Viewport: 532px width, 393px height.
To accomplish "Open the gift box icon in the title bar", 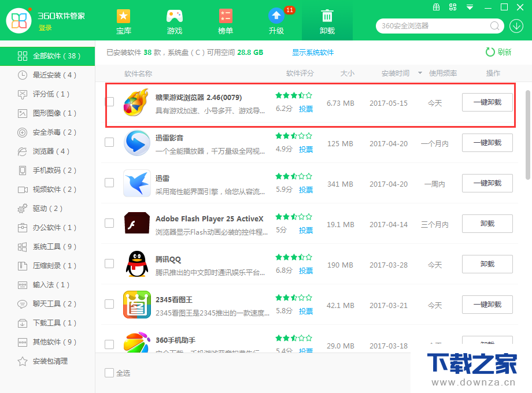I will coord(437,7).
